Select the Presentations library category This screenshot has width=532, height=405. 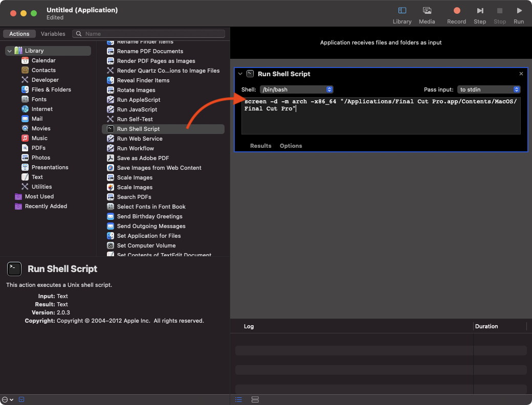(50, 167)
